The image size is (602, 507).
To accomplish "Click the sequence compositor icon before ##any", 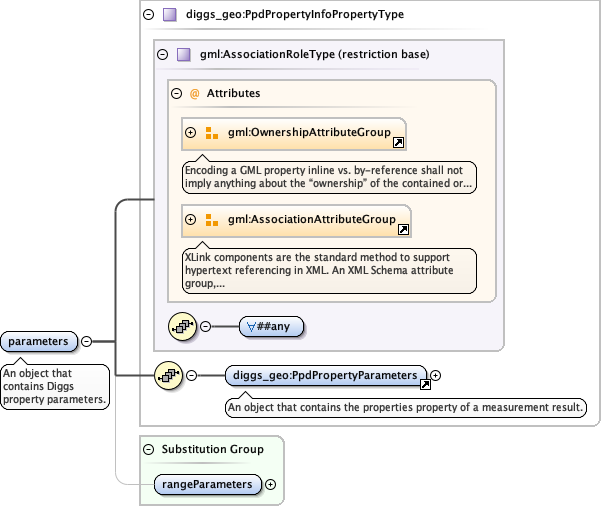I will 182,325.
